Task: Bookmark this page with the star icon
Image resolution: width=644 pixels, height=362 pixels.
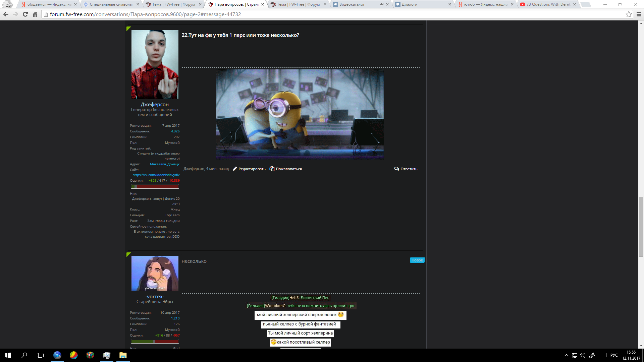Action: click(x=629, y=14)
